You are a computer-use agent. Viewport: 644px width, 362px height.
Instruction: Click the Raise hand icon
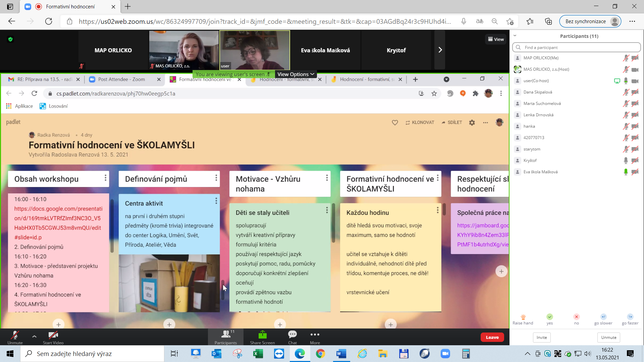click(x=523, y=317)
